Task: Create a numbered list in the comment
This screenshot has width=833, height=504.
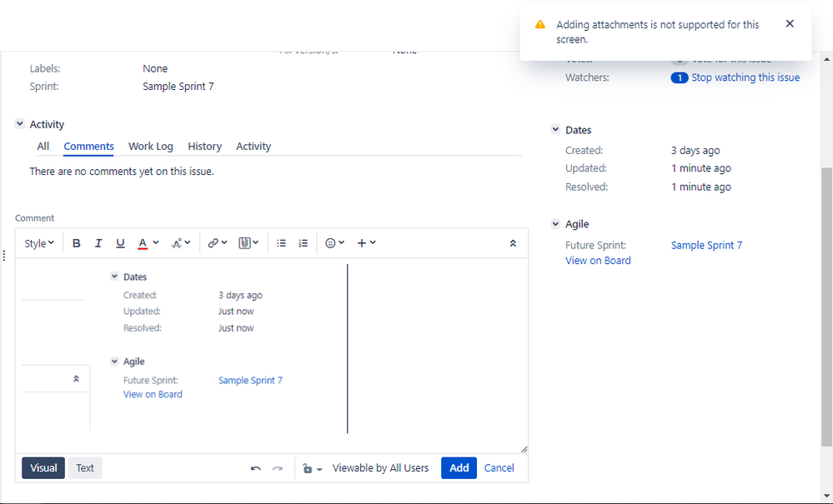Action: pyautogui.click(x=303, y=242)
